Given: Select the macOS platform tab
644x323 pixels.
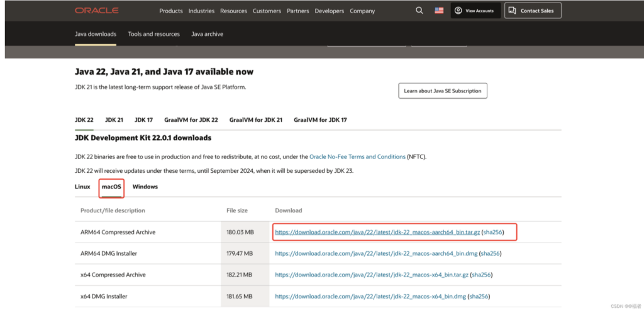Looking at the screenshot, I should click(x=111, y=187).
